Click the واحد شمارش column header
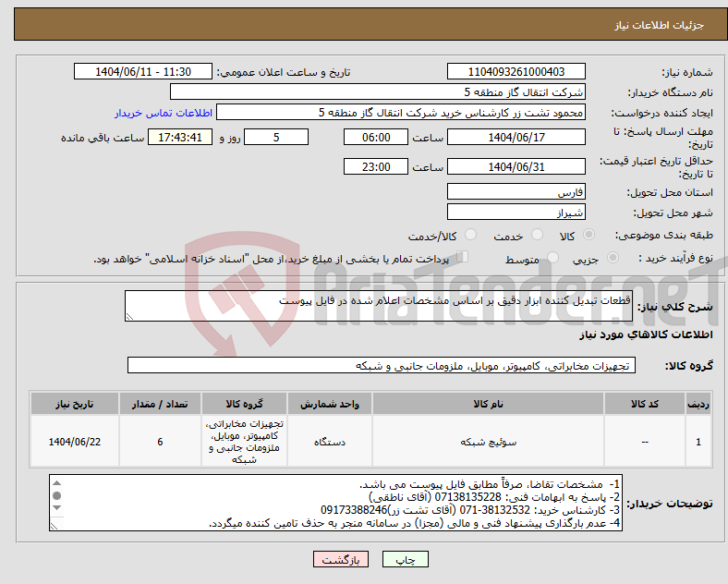Image resolution: width=728 pixels, height=584 pixels. (x=330, y=404)
